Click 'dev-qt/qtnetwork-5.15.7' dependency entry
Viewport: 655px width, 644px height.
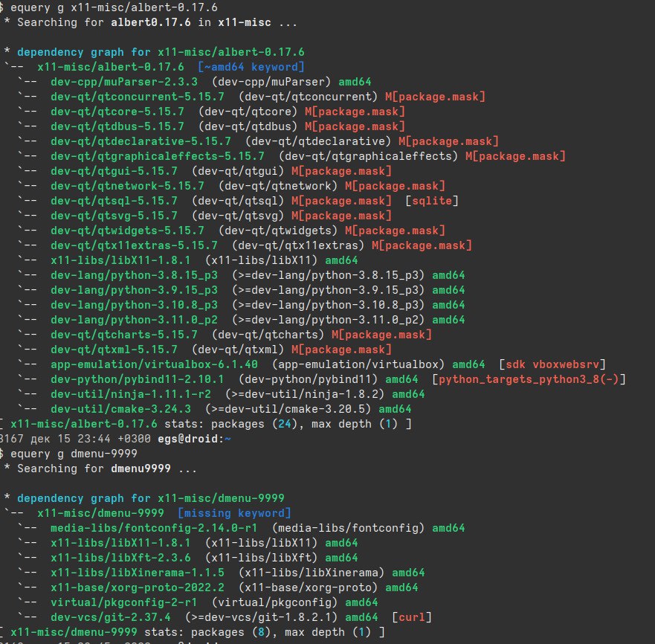[x=127, y=186]
